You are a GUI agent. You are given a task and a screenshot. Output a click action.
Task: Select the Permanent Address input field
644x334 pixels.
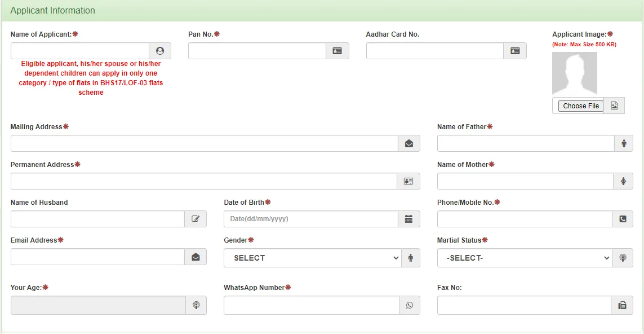pyautogui.click(x=203, y=181)
